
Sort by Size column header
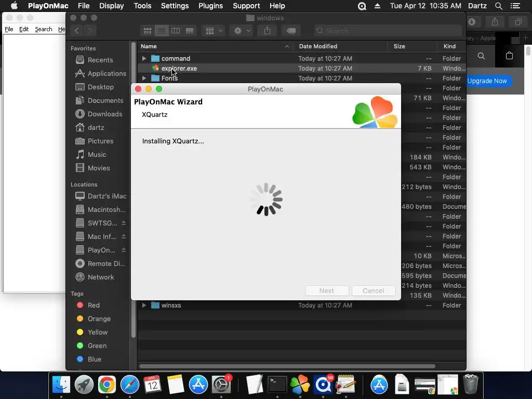point(412,46)
